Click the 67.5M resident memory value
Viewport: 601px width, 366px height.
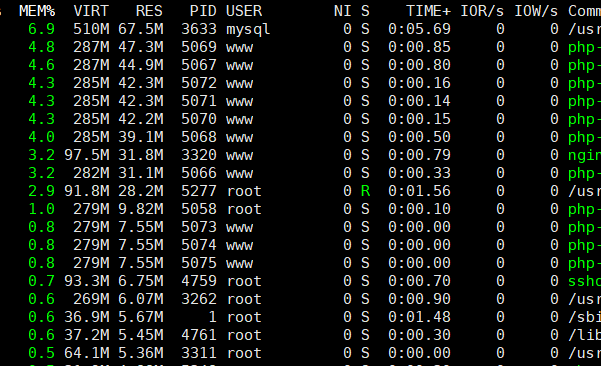[x=141, y=29]
